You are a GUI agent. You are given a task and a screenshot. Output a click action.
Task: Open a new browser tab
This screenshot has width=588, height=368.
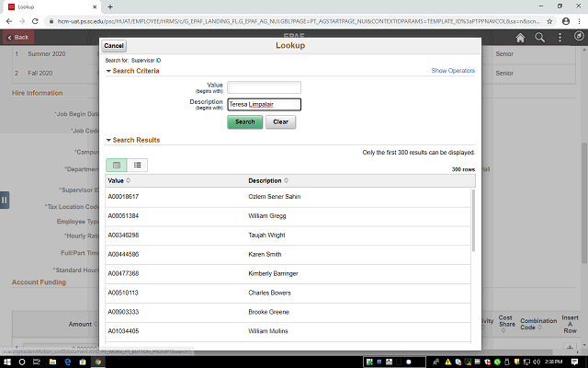point(110,6)
